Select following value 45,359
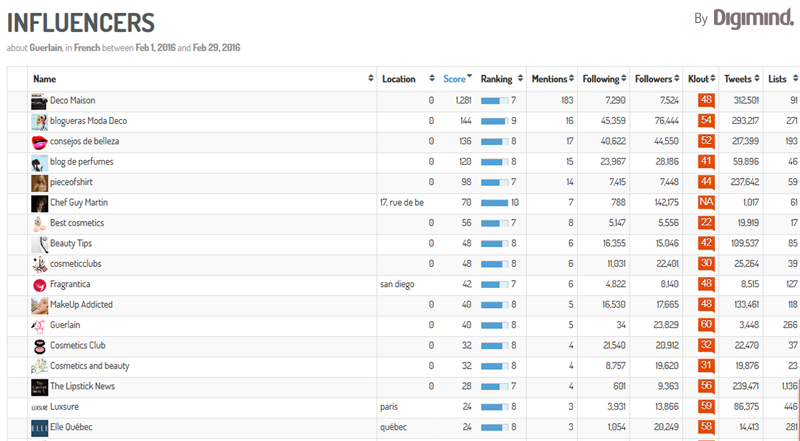Viewport: 800px width, 441px height. pyautogui.click(x=613, y=121)
